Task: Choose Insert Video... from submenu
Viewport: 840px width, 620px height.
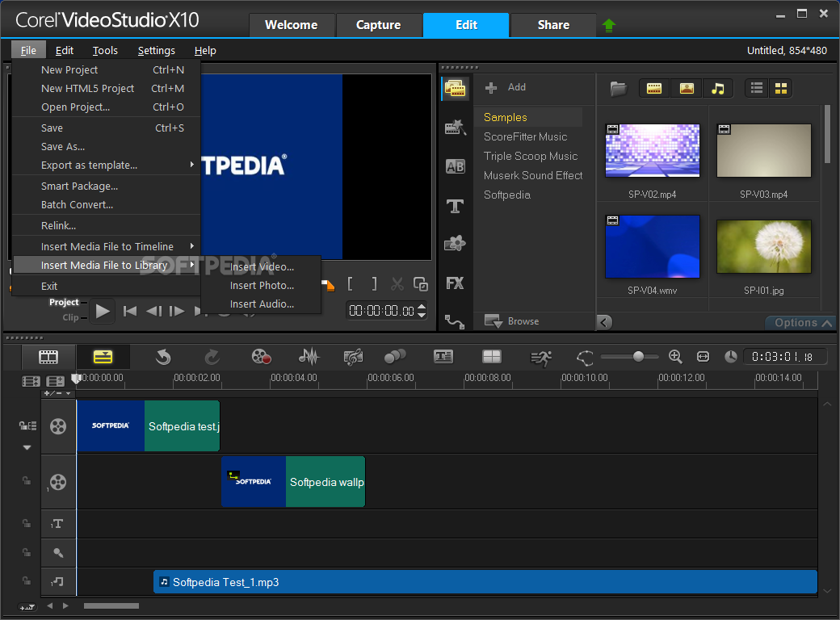Action: pos(262,267)
